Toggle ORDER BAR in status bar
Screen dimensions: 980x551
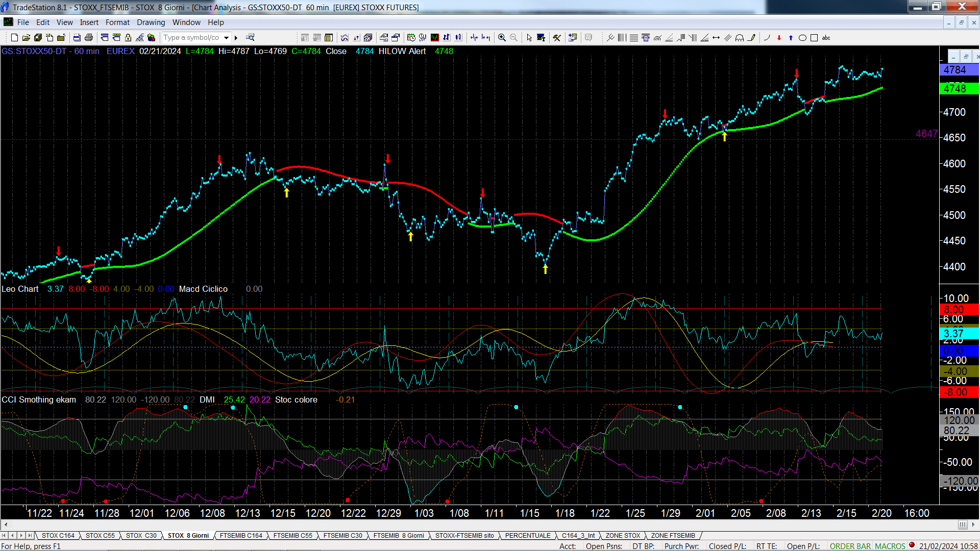tap(850, 546)
